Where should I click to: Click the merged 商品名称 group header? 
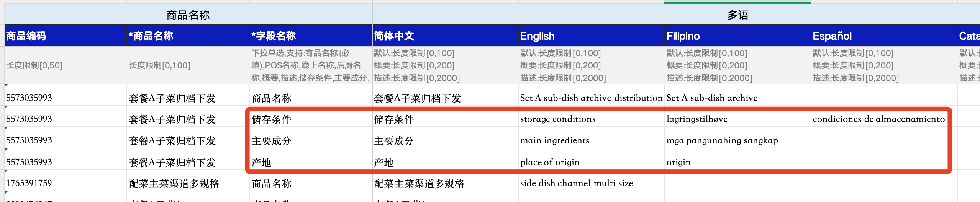pyautogui.click(x=188, y=15)
